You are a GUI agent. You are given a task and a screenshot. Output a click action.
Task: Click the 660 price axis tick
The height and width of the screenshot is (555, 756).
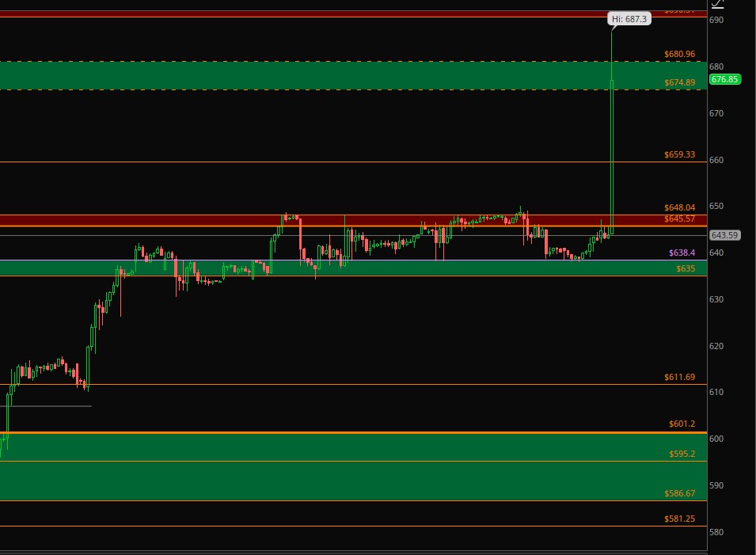(x=716, y=160)
